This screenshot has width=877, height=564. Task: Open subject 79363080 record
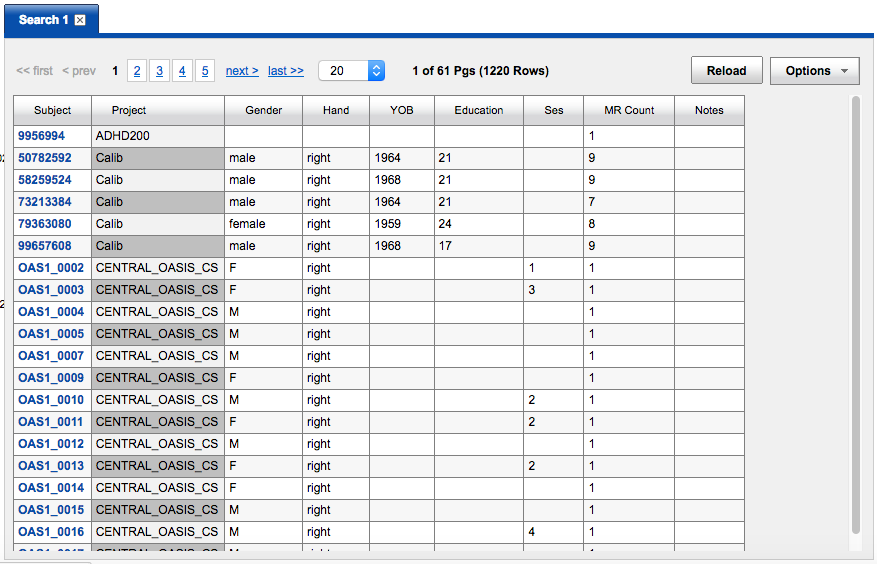pos(44,224)
